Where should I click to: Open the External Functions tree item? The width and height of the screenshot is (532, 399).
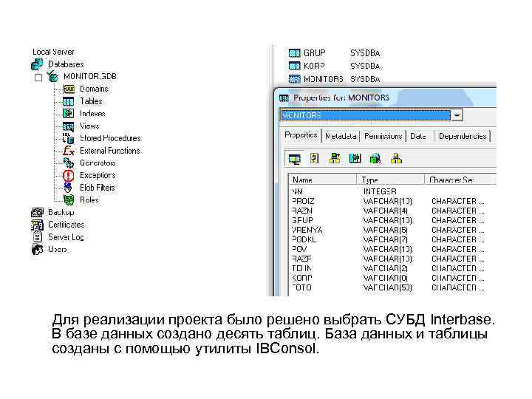(x=109, y=151)
